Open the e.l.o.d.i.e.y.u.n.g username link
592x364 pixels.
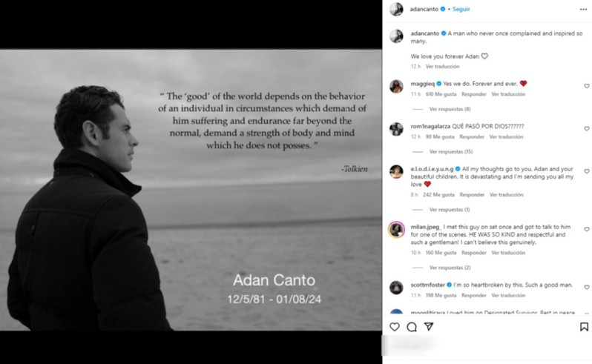click(432, 169)
